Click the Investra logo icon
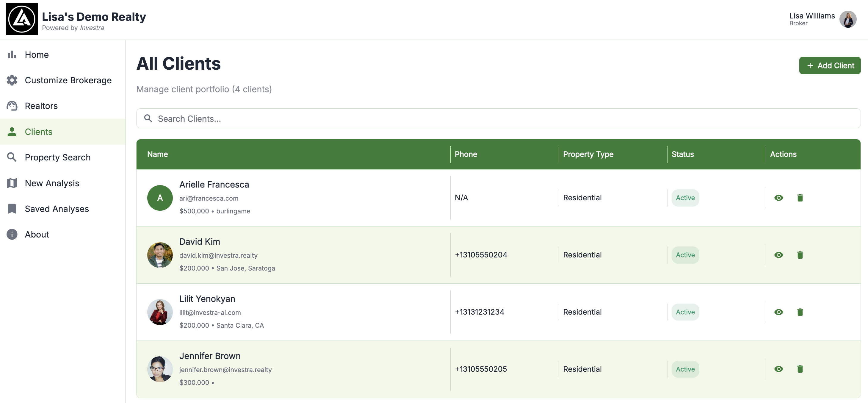Viewport: 868px width, 403px height. (21, 19)
